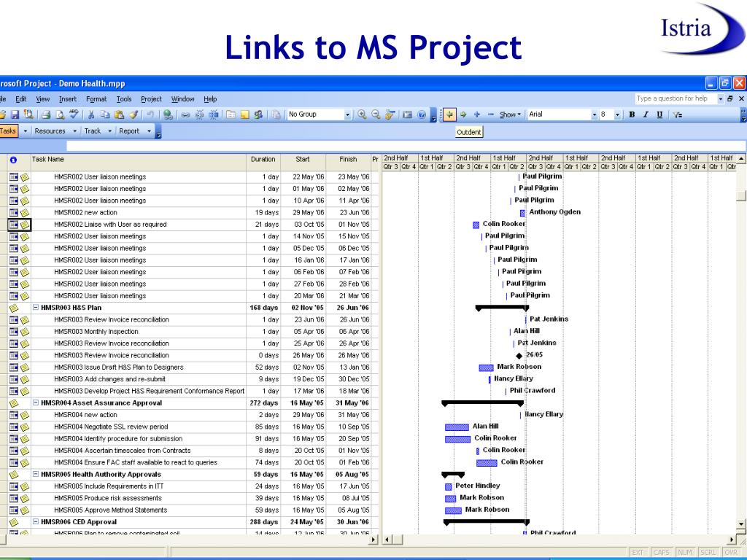
Task: Open the Arial font name dropdown
Action: pos(594,114)
